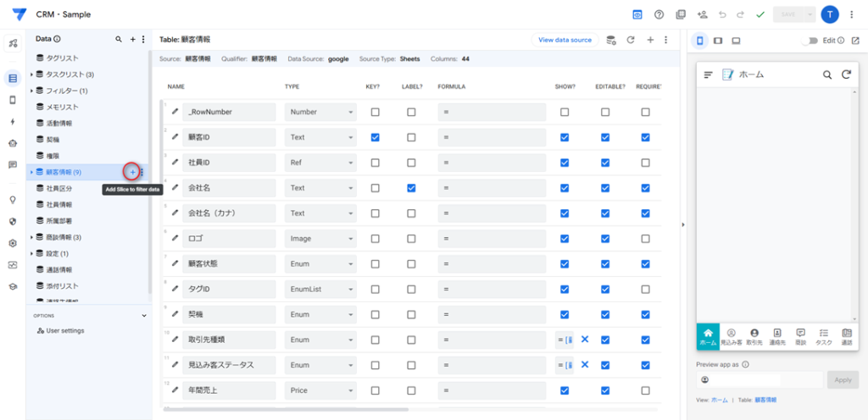The width and height of the screenshot is (868, 420).
Task: Check KEY checkbox for 顧客状態
Action: coord(376,264)
